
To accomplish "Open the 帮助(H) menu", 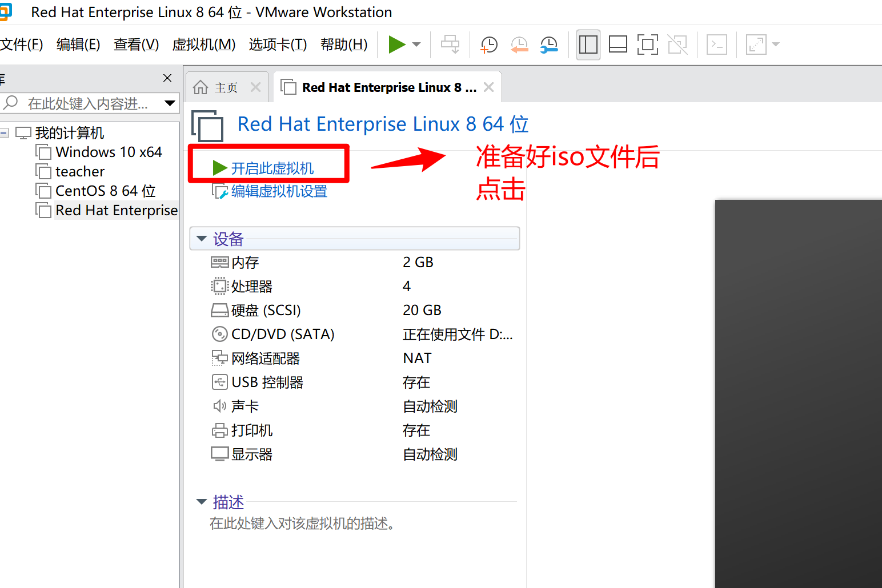I will pyautogui.click(x=344, y=45).
